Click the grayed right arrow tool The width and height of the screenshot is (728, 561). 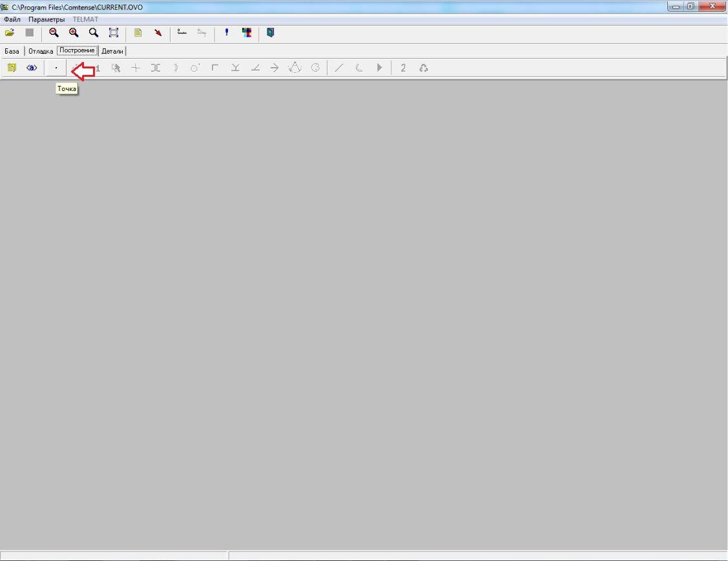(x=275, y=68)
